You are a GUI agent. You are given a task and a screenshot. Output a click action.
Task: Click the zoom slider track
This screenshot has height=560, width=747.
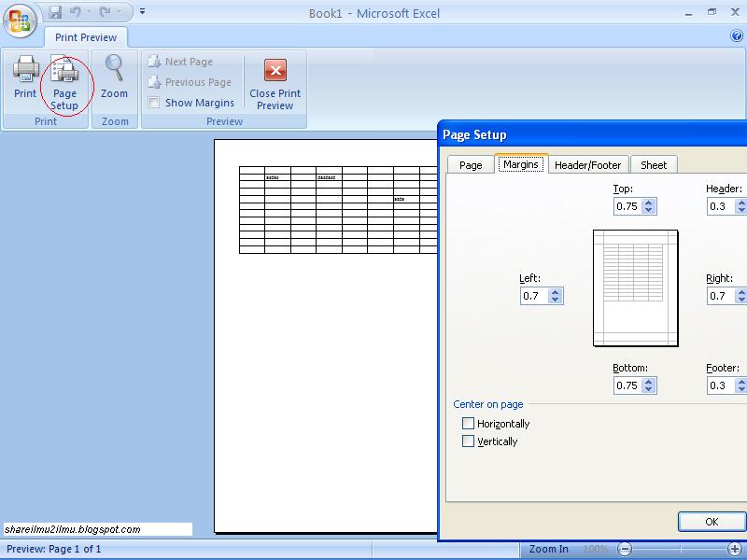pyautogui.click(x=681, y=549)
